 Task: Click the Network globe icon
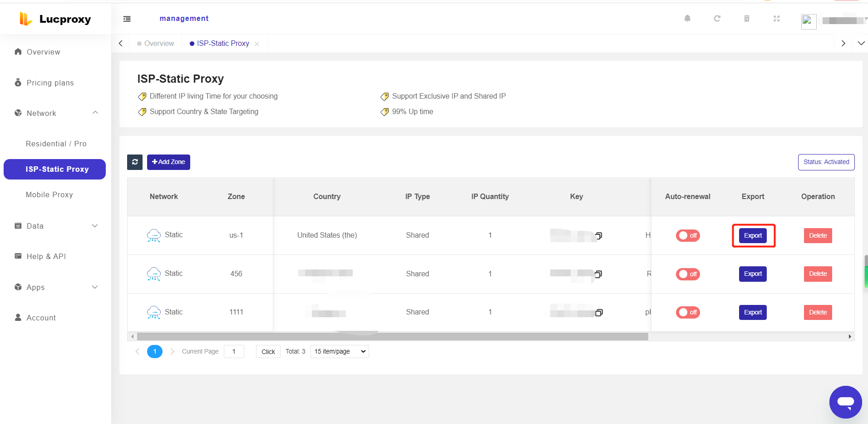point(18,113)
